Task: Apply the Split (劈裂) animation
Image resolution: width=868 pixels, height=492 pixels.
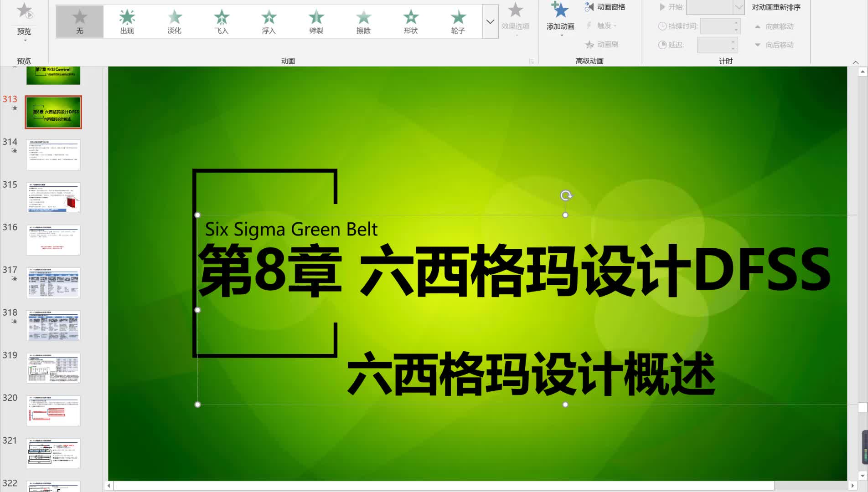Action: pos(316,21)
